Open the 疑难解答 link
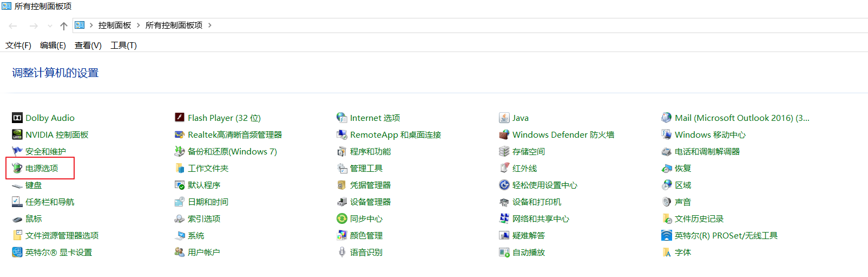This screenshot has width=868, height=277. coord(529,236)
